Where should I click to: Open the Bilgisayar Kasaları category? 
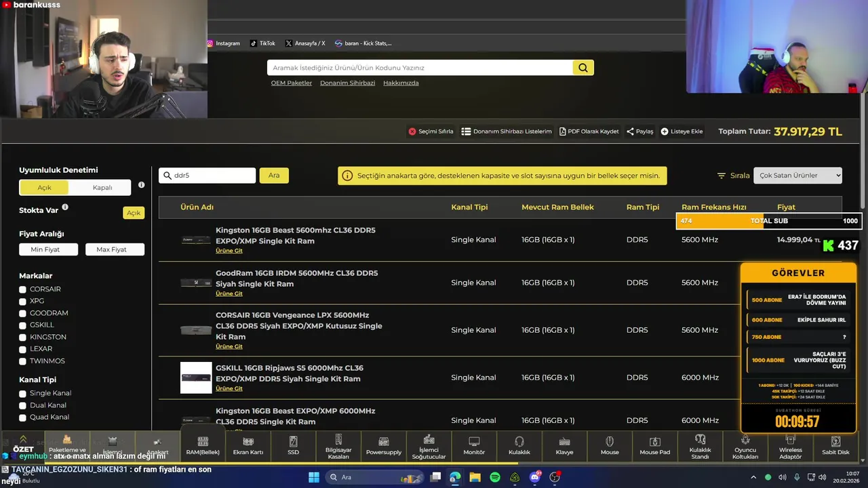click(x=338, y=446)
